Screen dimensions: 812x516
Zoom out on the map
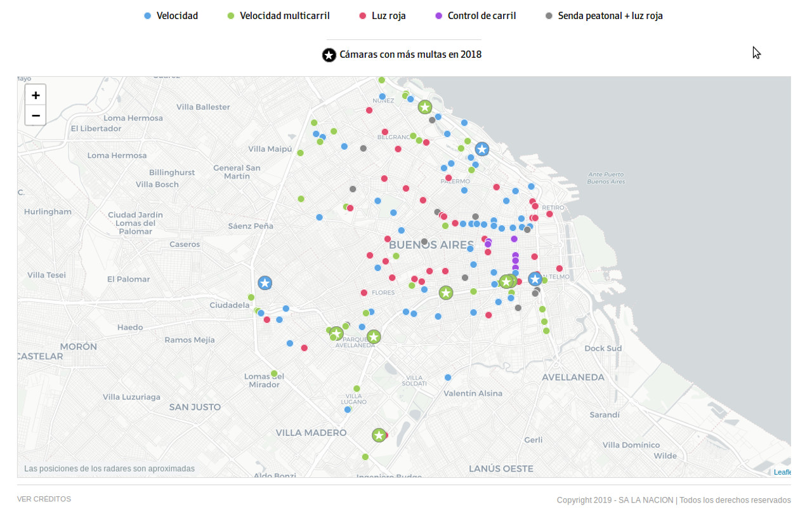(x=36, y=116)
